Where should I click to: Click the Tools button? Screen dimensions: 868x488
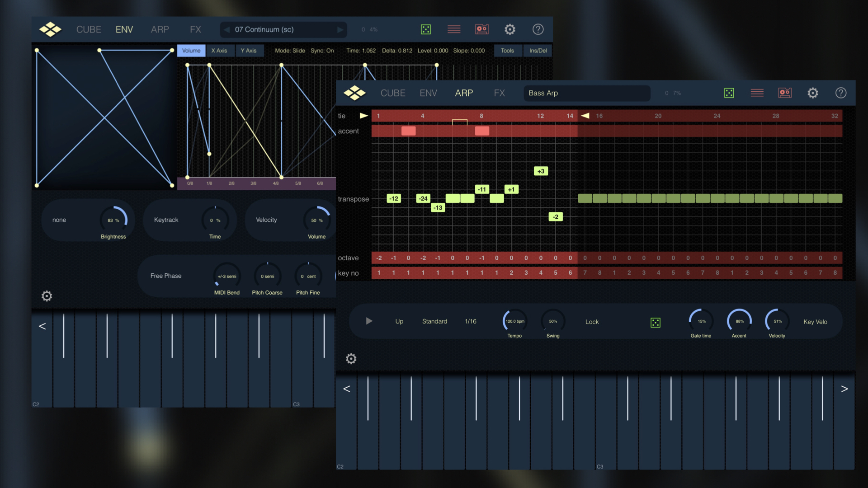click(x=508, y=51)
